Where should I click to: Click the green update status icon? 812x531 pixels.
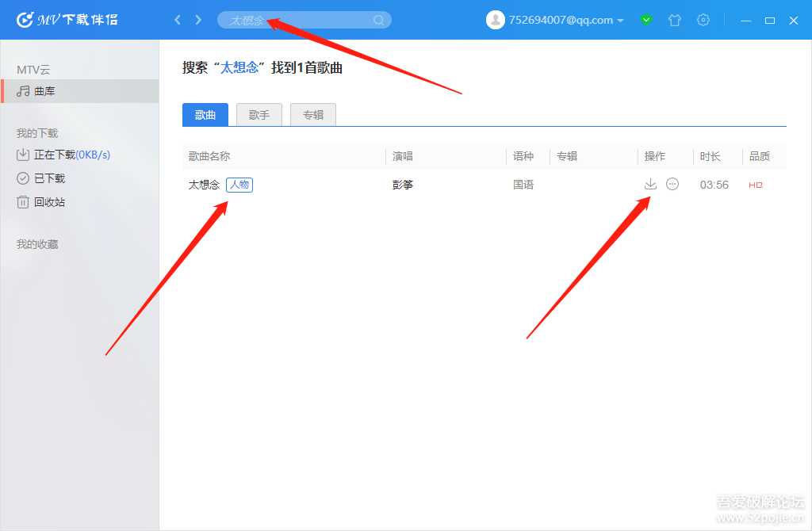[646, 20]
